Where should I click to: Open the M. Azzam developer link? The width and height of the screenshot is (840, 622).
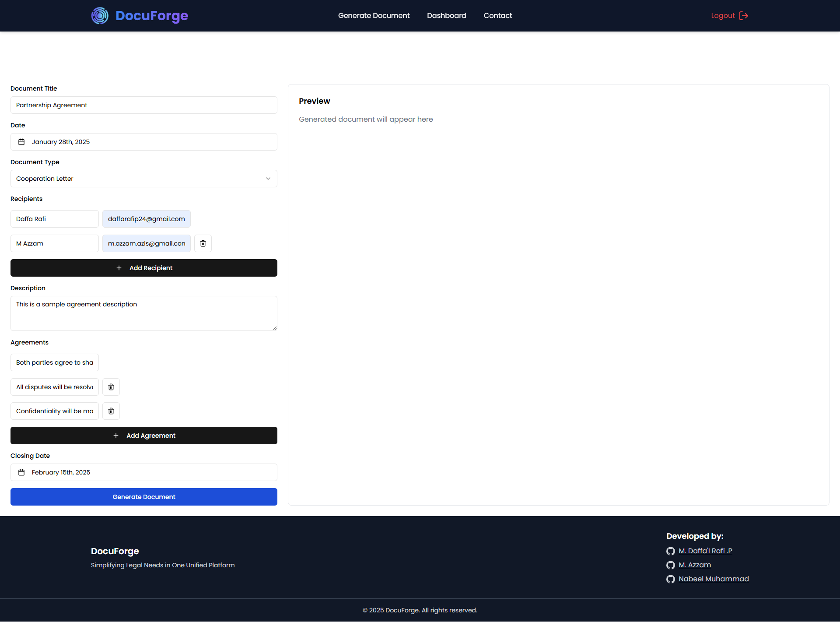tap(694, 565)
